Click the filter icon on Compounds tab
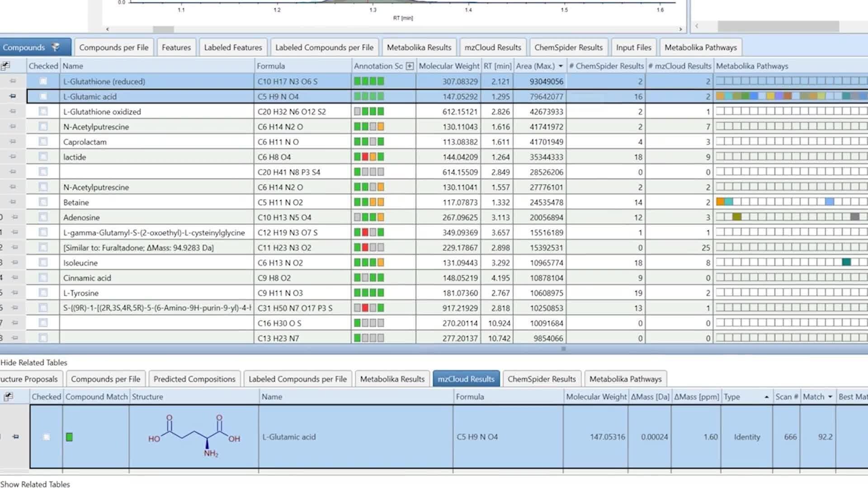Screen dimensions: 868x488 click(56, 47)
